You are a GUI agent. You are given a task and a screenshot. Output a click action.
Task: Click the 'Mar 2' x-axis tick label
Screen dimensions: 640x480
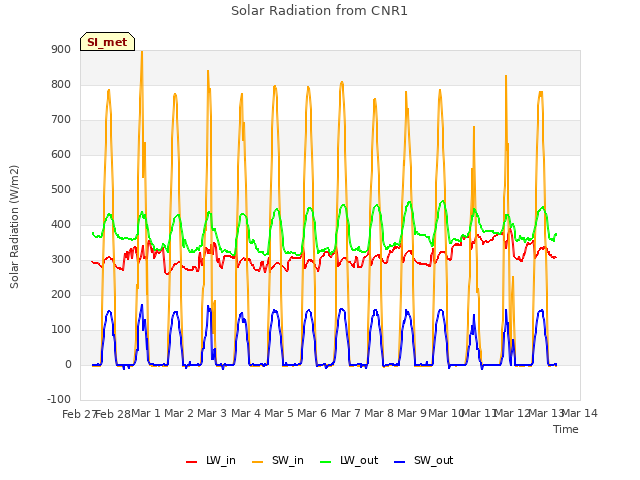(179, 413)
